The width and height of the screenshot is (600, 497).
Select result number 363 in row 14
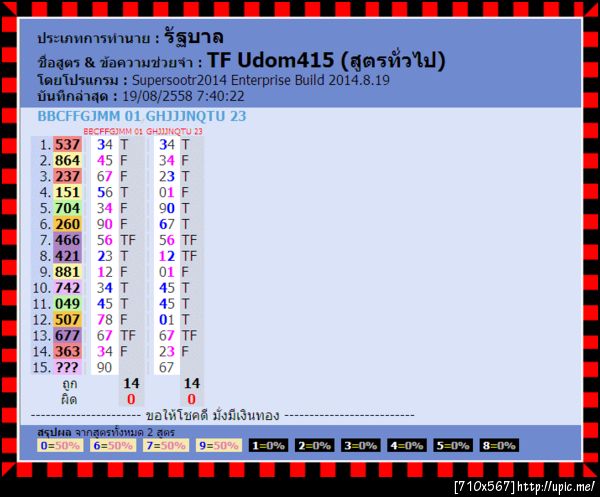[x=67, y=352]
